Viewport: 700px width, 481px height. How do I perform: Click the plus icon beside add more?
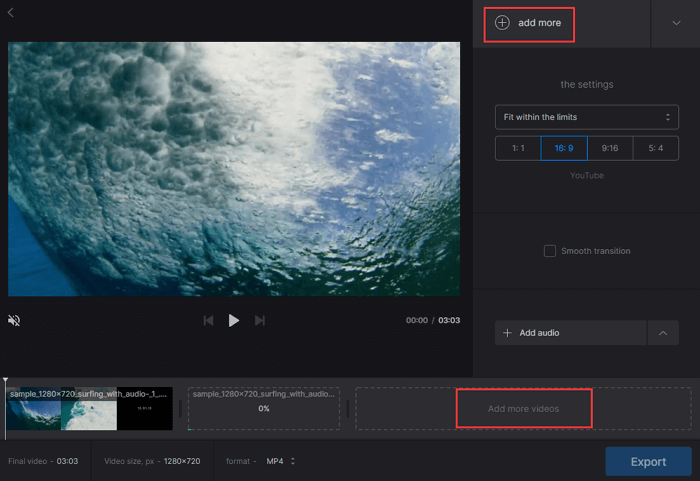pyautogui.click(x=502, y=23)
